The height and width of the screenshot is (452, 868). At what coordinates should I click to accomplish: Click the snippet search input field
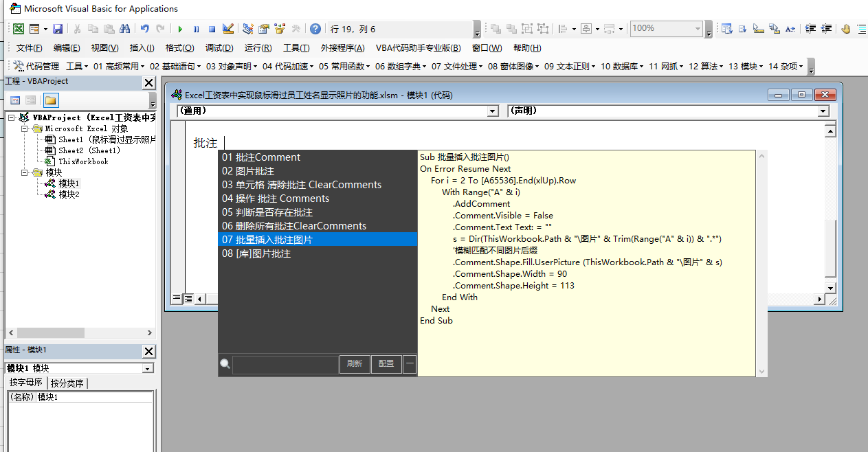(285, 365)
